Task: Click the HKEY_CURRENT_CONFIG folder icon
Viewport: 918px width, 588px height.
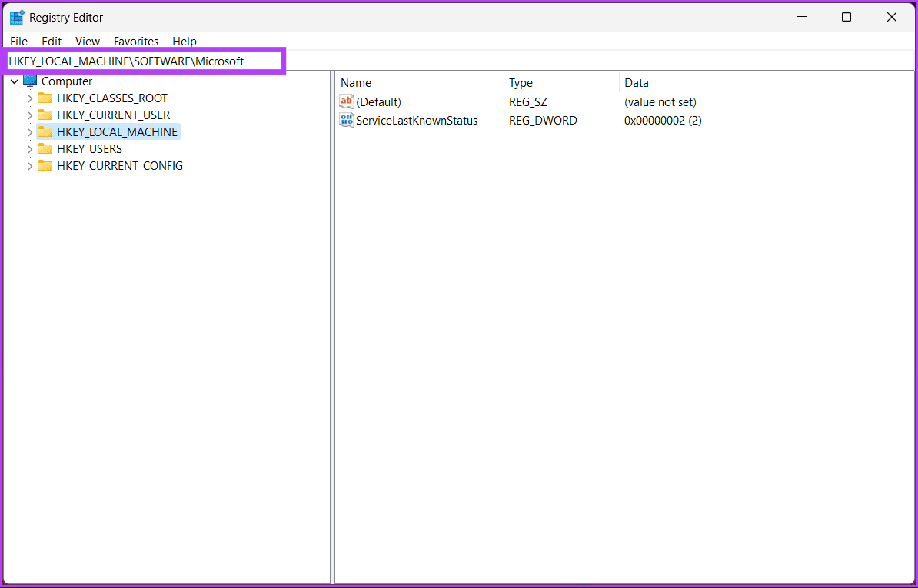Action: 45,165
